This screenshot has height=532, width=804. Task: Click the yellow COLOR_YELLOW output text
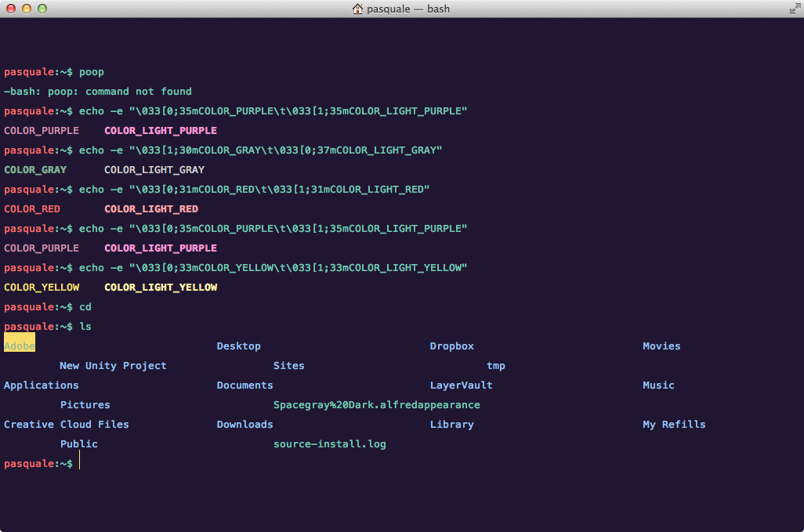pos(42,288)
